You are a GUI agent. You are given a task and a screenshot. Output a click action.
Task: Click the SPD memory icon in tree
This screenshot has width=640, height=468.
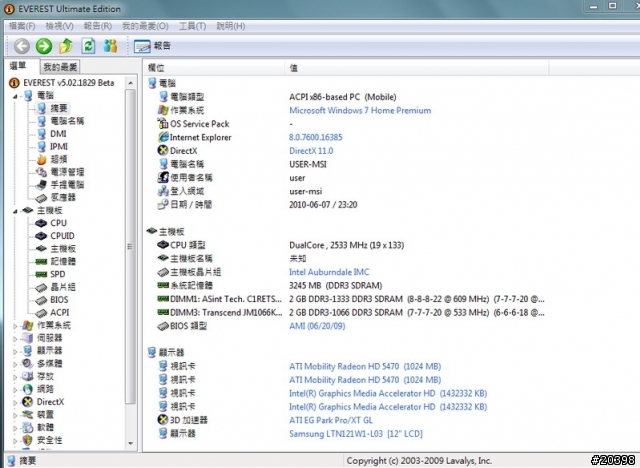point(41,274)
